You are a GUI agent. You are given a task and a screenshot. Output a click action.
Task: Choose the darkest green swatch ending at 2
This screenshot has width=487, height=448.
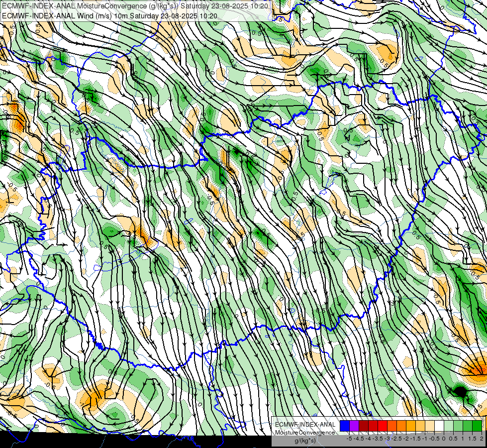pyautogui.click(x=477, y=426)
